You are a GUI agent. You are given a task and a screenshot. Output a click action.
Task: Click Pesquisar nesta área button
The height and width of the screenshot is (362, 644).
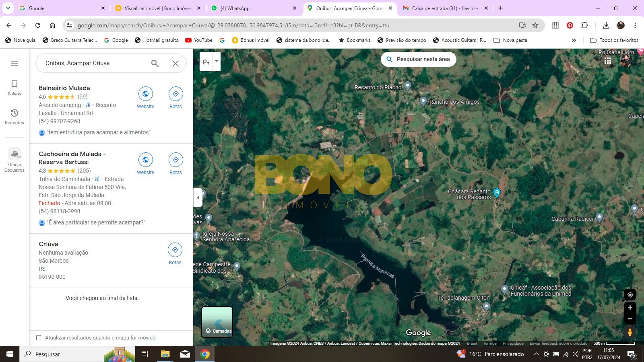coord(419,59)
